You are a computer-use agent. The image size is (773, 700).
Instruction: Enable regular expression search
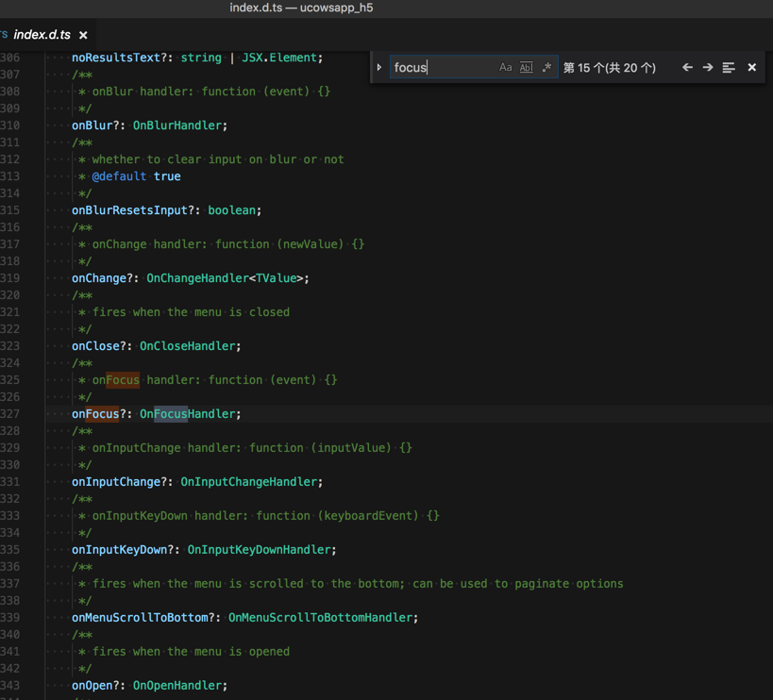pyautogui.click(x=546, y=68)
